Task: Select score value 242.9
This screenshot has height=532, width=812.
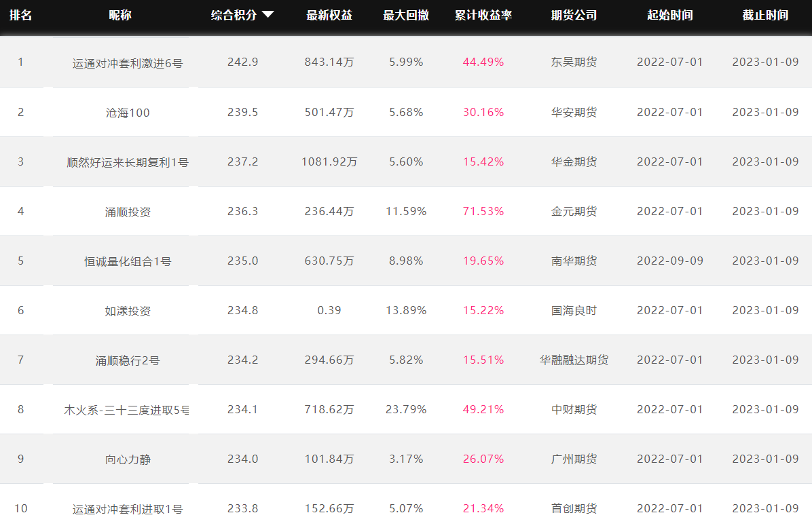Action: point(242,62)
